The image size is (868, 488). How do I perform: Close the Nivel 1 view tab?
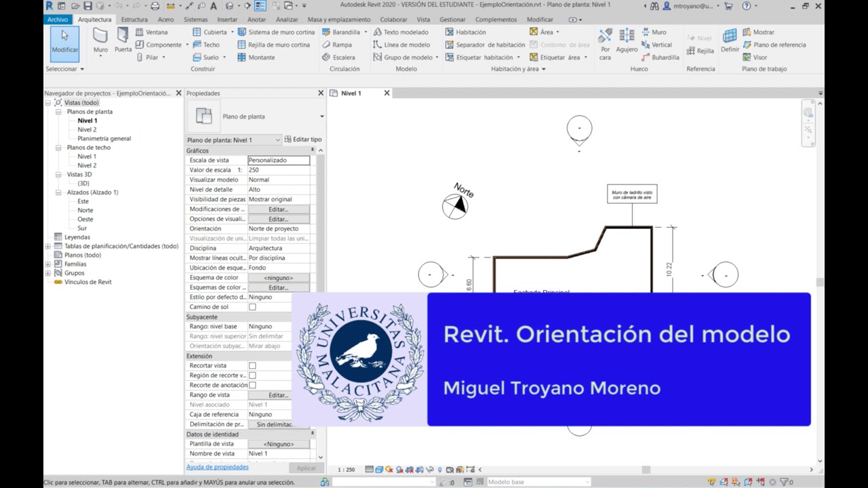point(387,93)
